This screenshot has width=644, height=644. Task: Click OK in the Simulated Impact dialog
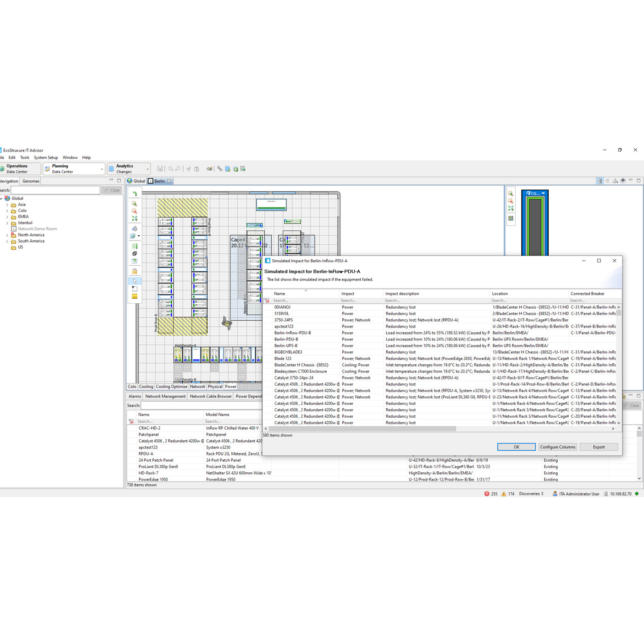[516, 447]
